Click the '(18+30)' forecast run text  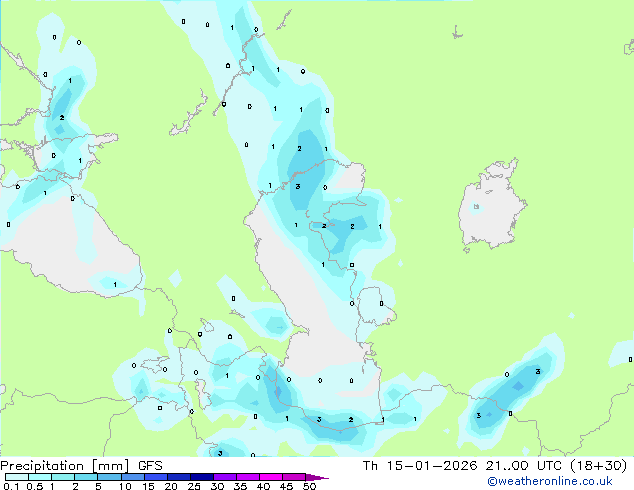tap(598, 466)
